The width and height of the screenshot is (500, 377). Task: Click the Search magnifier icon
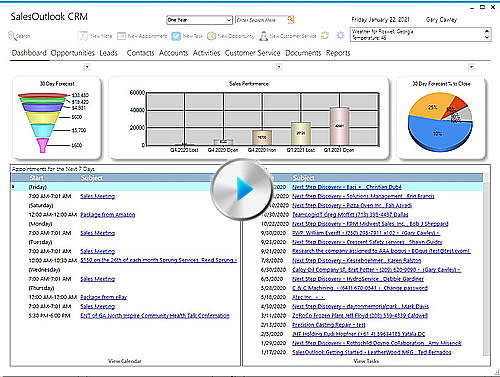pyautogui.click(x=12, y=36)
